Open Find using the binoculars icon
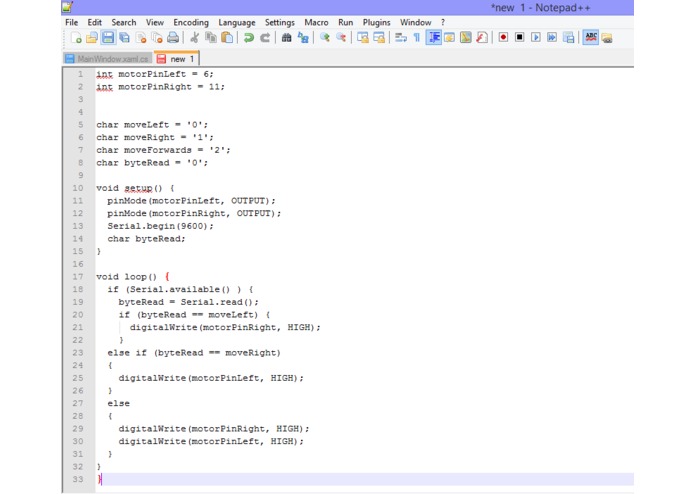The image size is (695, 494). (x=286, y=38)
